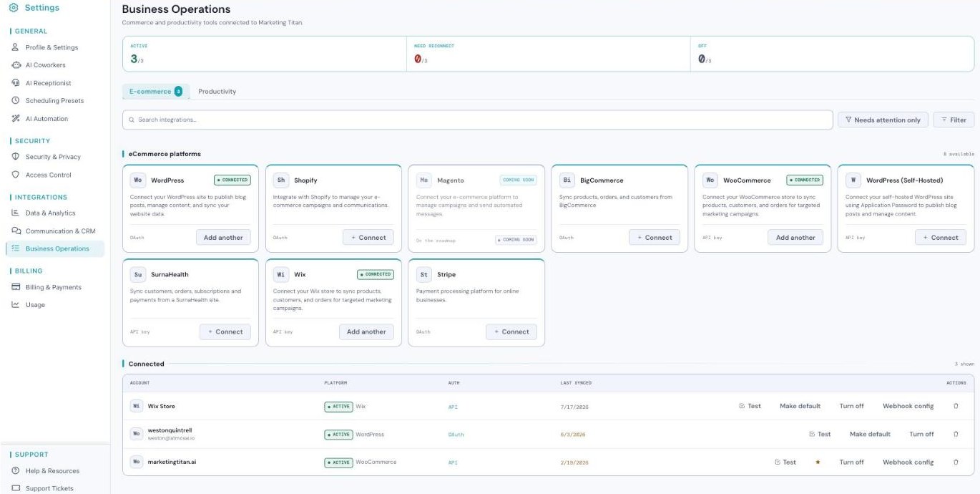980x494 pixels.
Task: Delete the westonquintrell connection
Action: [x=956, y=434]
